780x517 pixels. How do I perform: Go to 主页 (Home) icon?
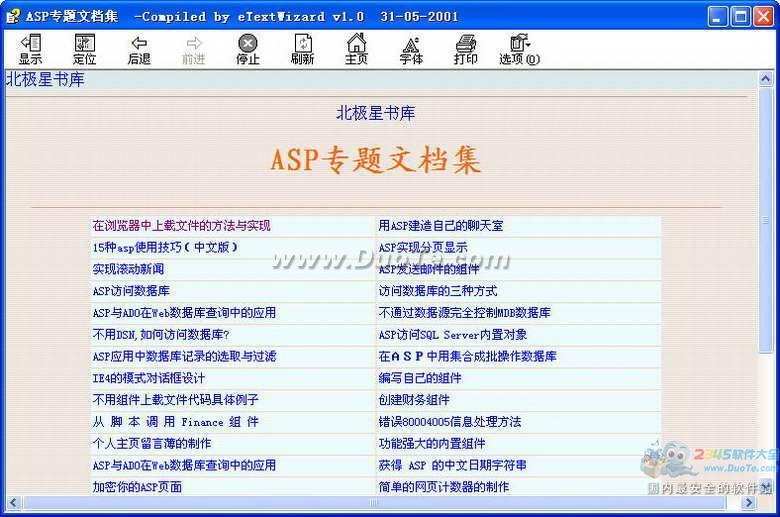(x=356, y=50)
